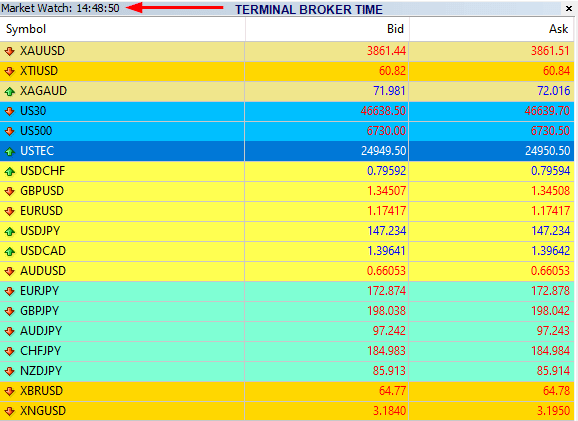Click the down arrow icon beside CHFJPY
The height and width of the screenshot is (421, 578).
10,351
